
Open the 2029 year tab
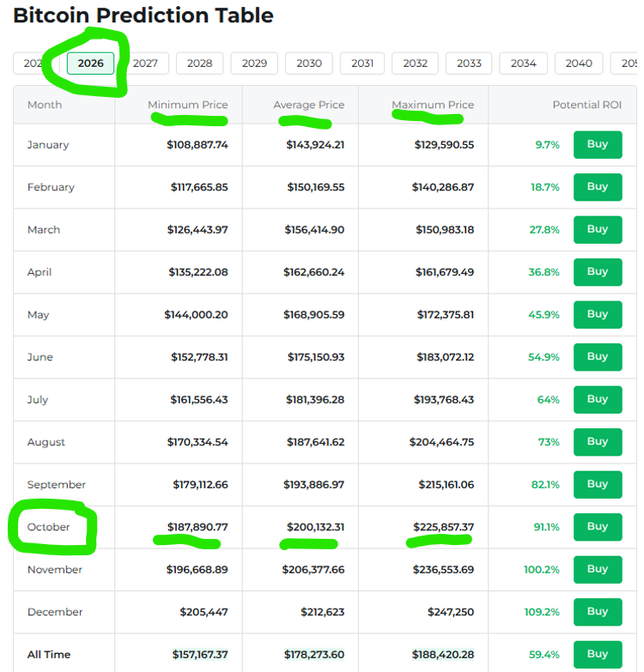254,64
